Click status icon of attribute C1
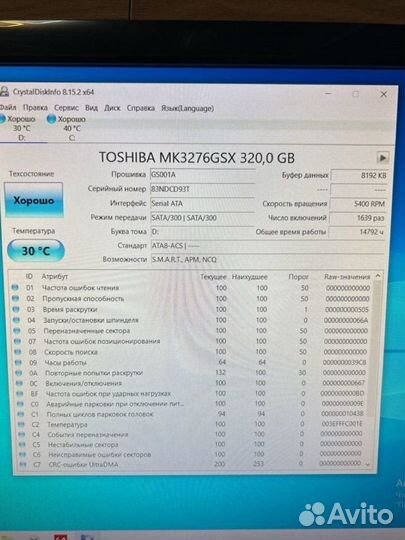This screenshot has height=540, width=405. (21, 414)
